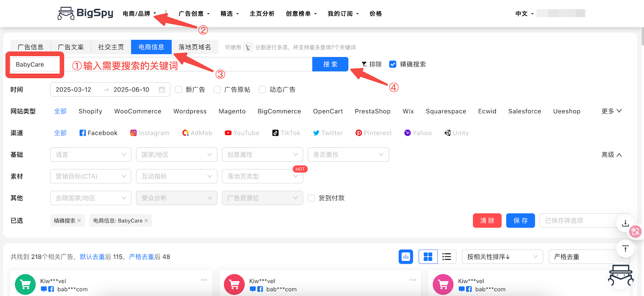
Task: Open the 我的订阅 menu
Action: [x=343, y=14]
